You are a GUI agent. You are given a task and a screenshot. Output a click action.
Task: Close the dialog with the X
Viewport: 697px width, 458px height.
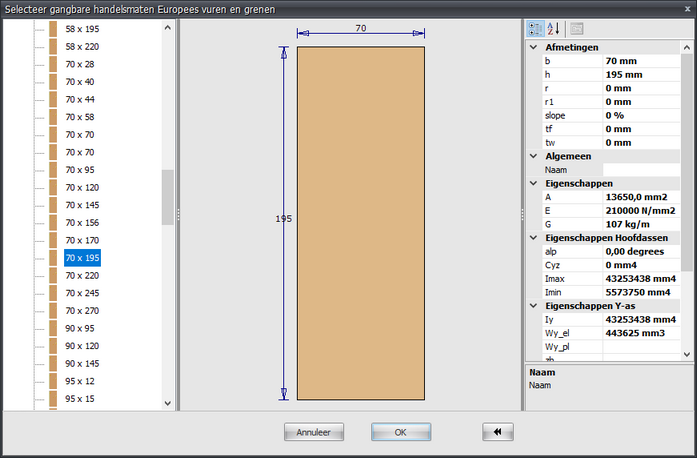(687, 9)
